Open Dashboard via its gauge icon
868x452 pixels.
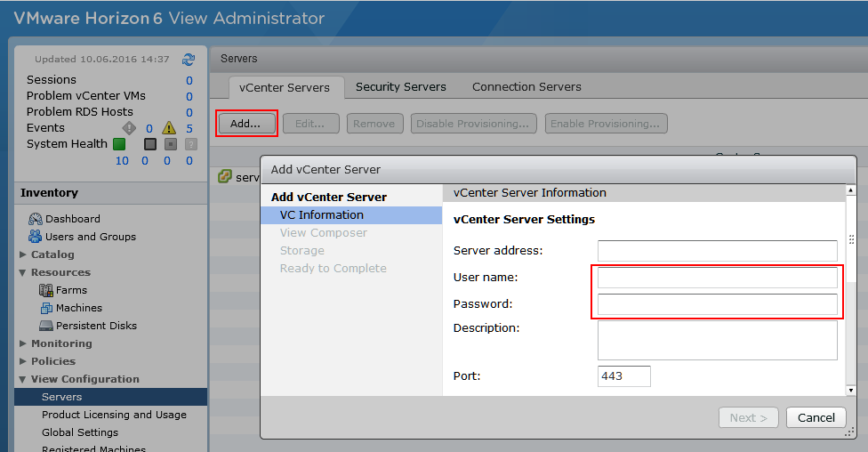(x=36, y=219)
